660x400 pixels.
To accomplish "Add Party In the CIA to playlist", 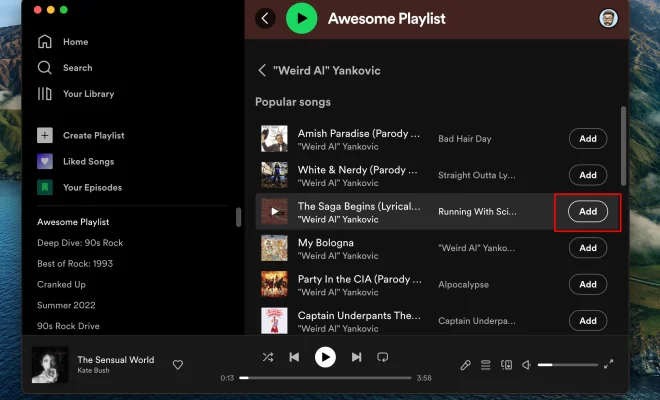I will [588, 284].
